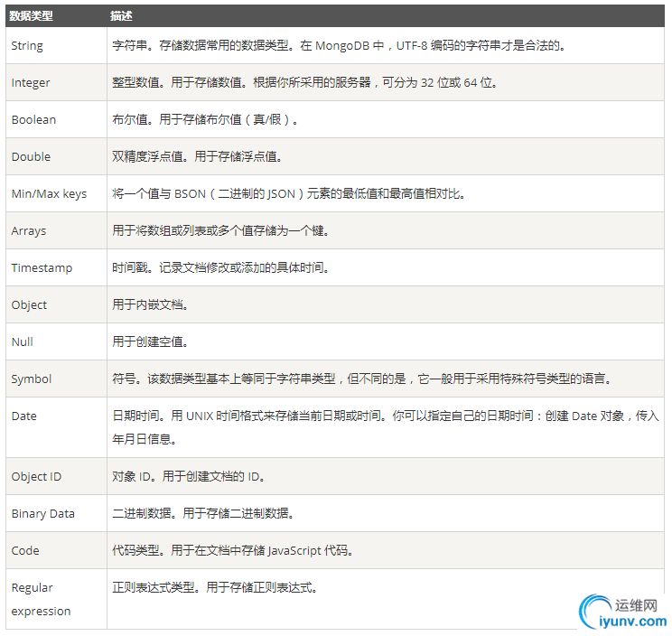Select the Arrays data type cell
The height and width of the screenshot is (636, 672).
[56, 230]
